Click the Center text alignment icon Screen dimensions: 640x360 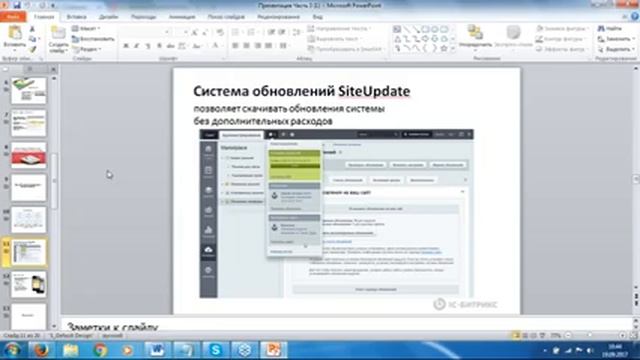[247, 46]
